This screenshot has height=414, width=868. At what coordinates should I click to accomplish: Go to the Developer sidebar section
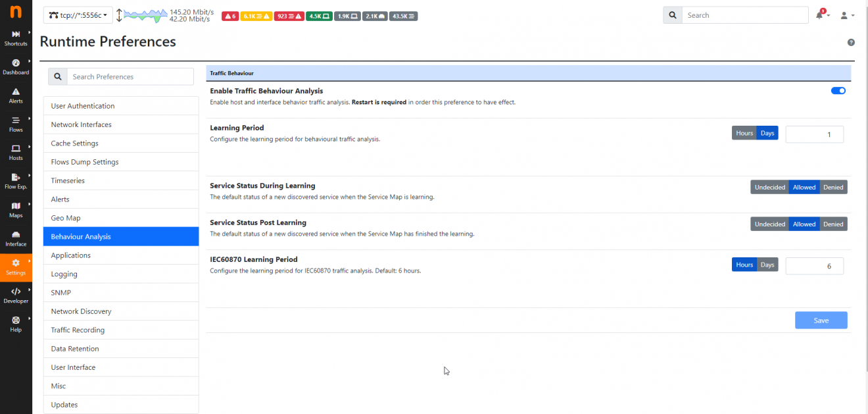[16, 296]
